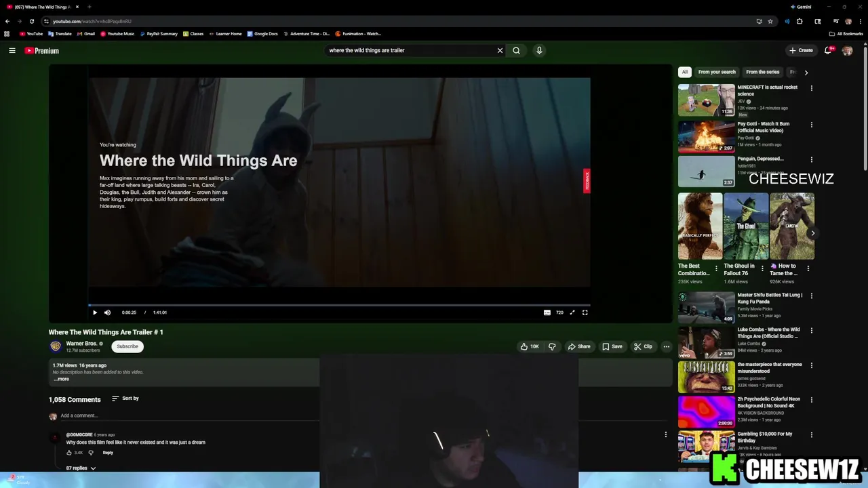Open the red Feedback tab on the video
This screenshot has height=488, width=868.
[587, 181]
